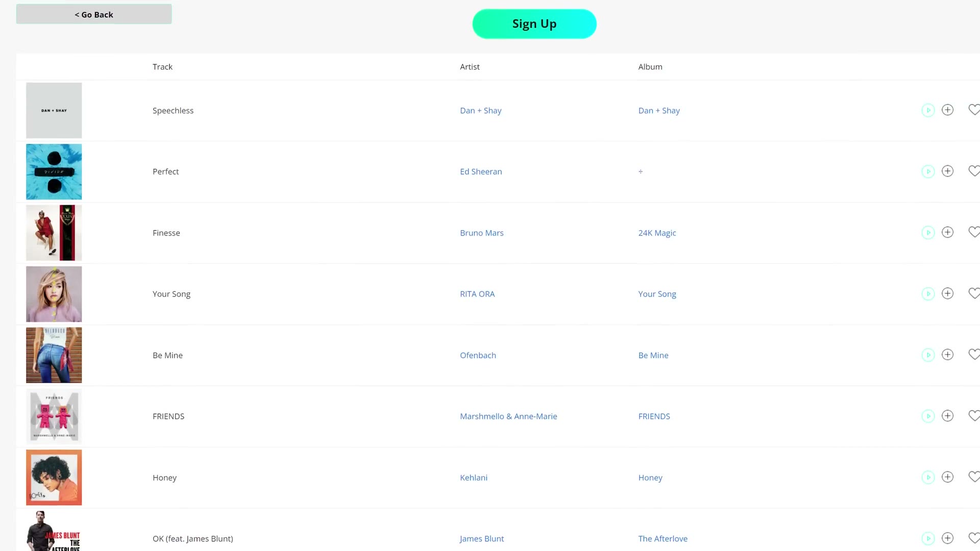The height and width of the screenshot is (551, 980).
Task: Click the Divide album cover thumbnail
Action: [54, 171]
